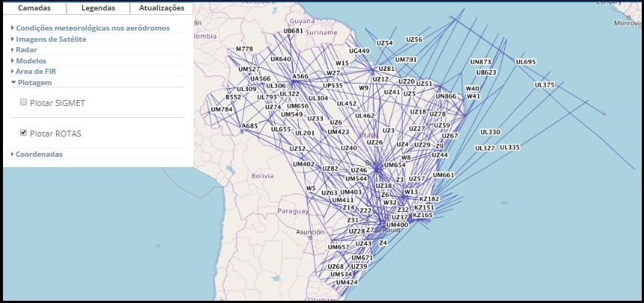The width and height of the screenshot is (644, 303).
Task: Switch to the Camadas tab
Action: click(x=34, y=8)
